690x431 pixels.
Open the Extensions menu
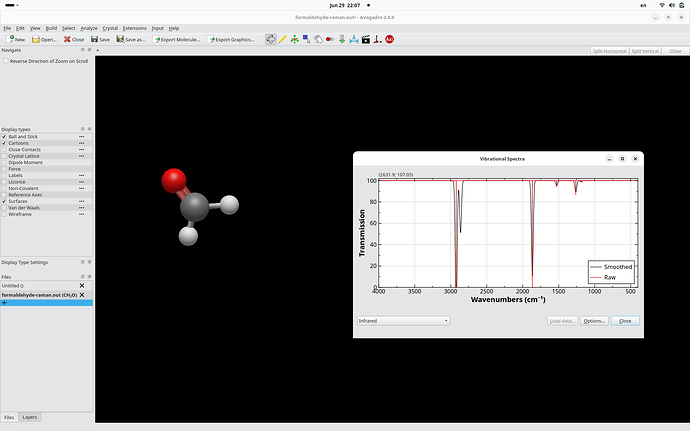click(134, 28)
